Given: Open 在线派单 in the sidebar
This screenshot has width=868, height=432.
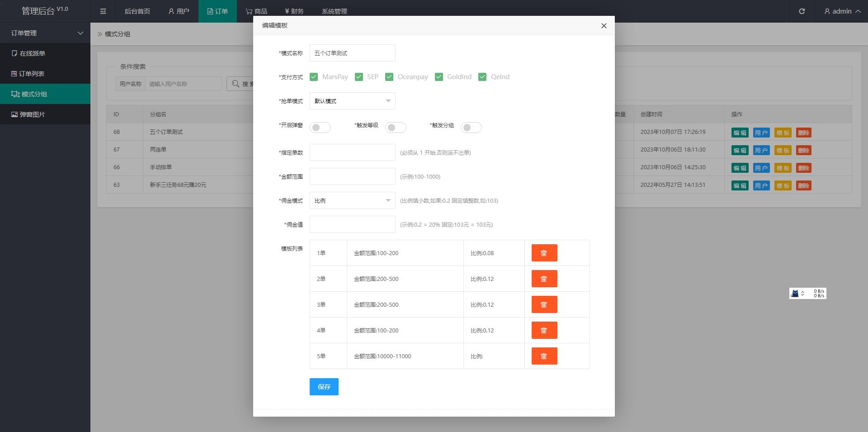Looking at the screenshot, I should pyautogui.click(x=32, y=53).
